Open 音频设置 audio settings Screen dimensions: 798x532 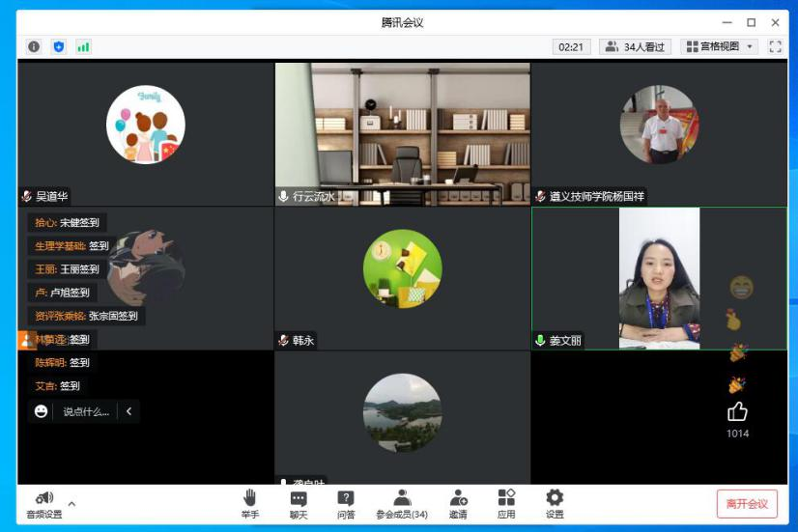click(44, 505)
